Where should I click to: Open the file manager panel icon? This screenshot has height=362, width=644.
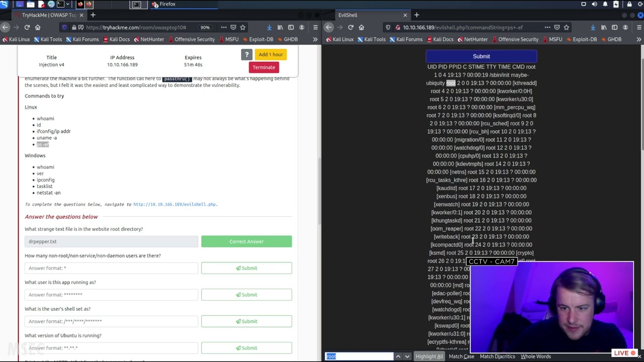[x=31, y=5]
